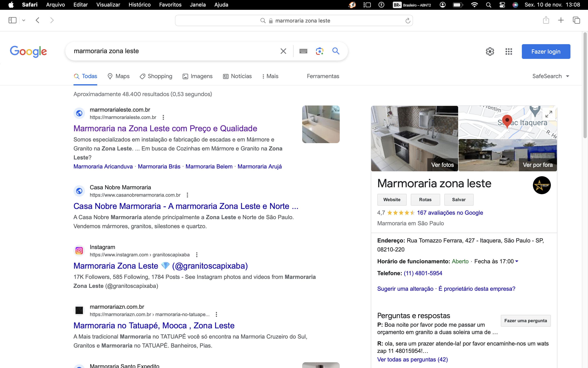
Task: Go to Google homepage via logo
Action: [28, 51]
